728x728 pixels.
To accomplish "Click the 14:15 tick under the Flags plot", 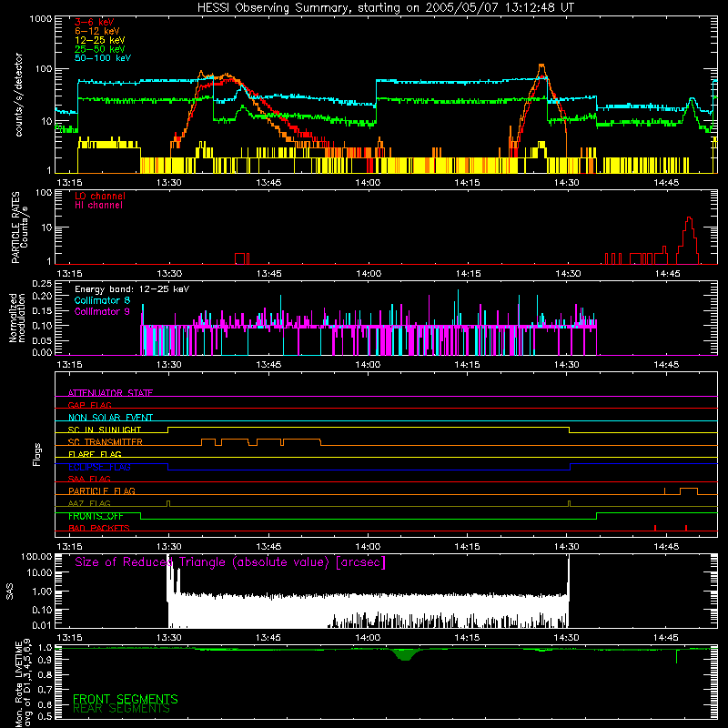I will [x=467, y=547].
